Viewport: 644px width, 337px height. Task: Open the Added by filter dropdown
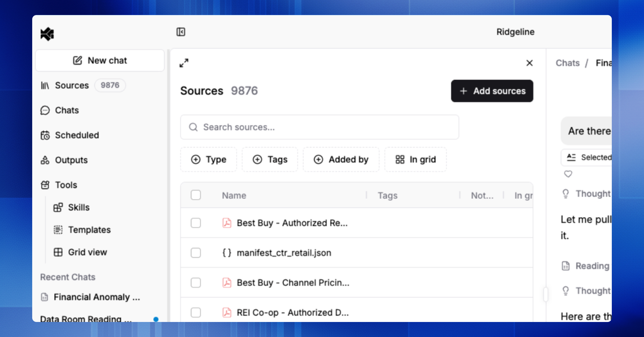click(x=341, y=159)
